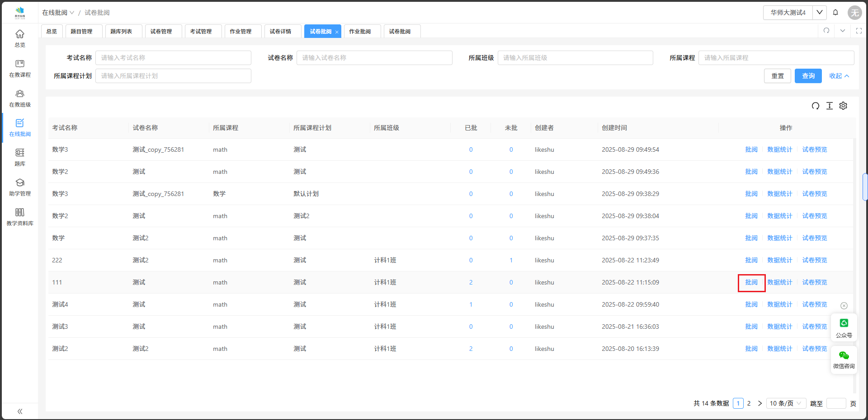This screenshot has width=868, height=420.
Task: Expand the 华师大测试4 account dropdown
Action: pyautogui.click(x=819, y=13)
